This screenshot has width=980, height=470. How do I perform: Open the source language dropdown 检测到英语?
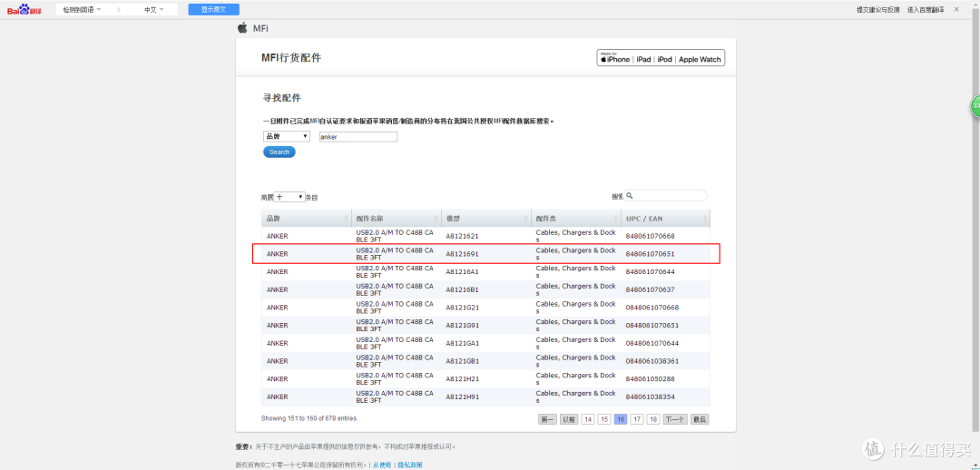(82, 9)
